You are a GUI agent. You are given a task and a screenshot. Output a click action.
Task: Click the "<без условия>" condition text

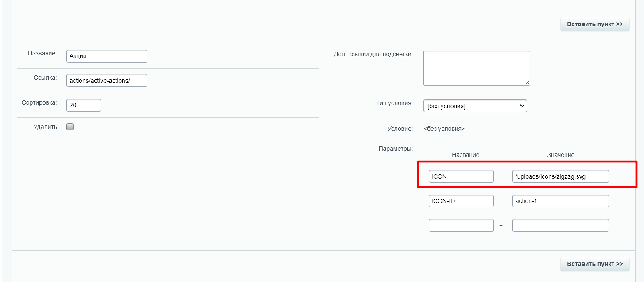point(444,129)
